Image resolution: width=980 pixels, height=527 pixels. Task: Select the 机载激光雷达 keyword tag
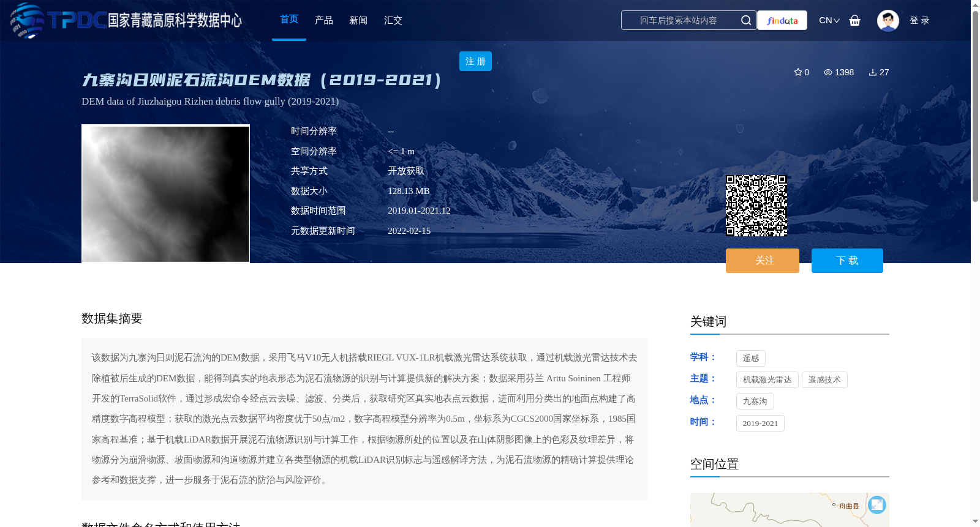click(x=767, y=379)
